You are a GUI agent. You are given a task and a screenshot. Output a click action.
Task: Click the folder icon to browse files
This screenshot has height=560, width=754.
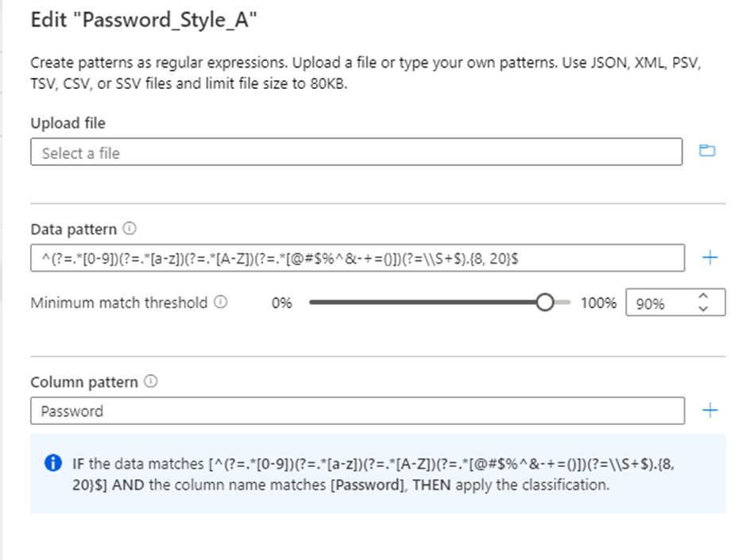706,151
